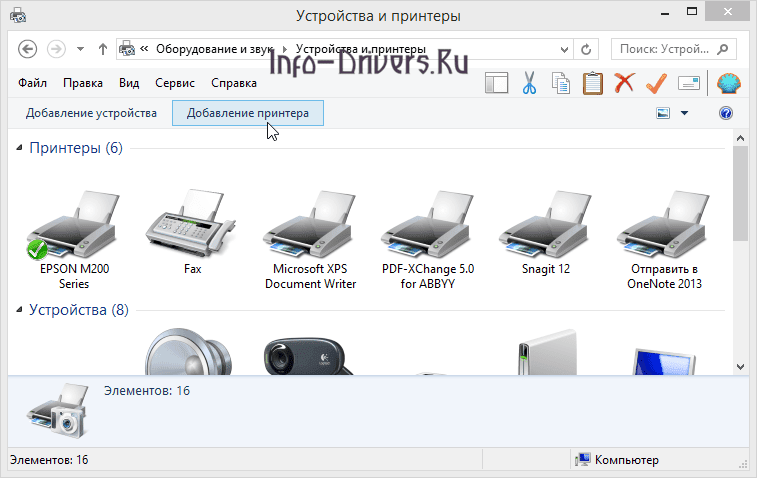Refresh the Devices and Printers view

point(586,49)
